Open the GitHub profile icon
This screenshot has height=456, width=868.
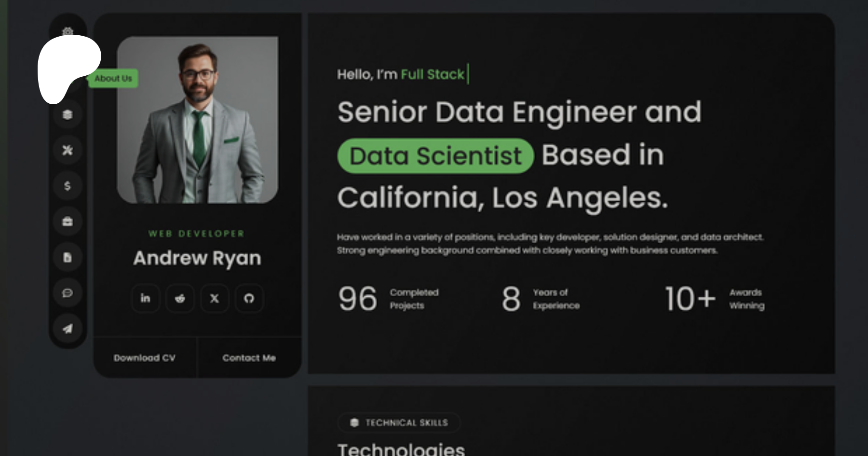[x=249, y=298]
